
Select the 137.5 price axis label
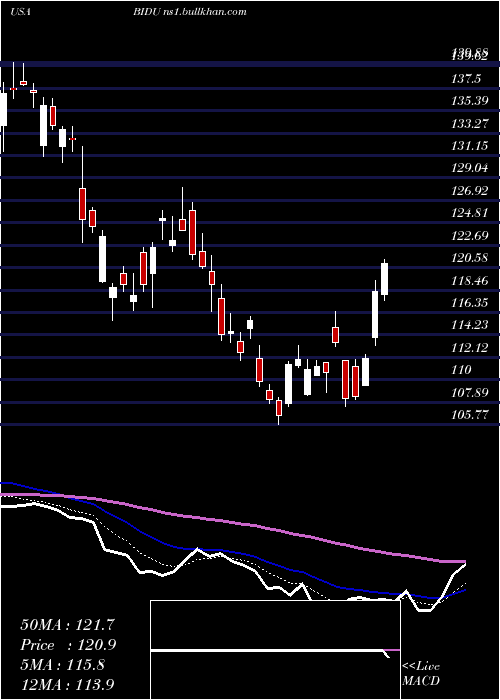pos(467,79)
